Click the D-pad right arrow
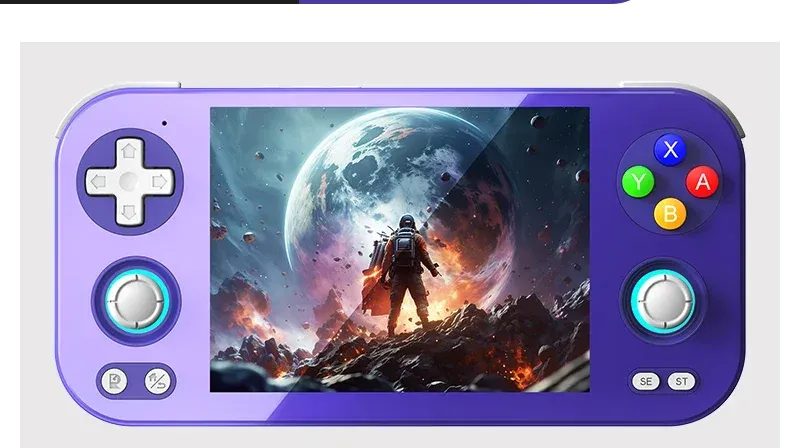Screen dimensions: 800x448 click(x=160, y=181)
